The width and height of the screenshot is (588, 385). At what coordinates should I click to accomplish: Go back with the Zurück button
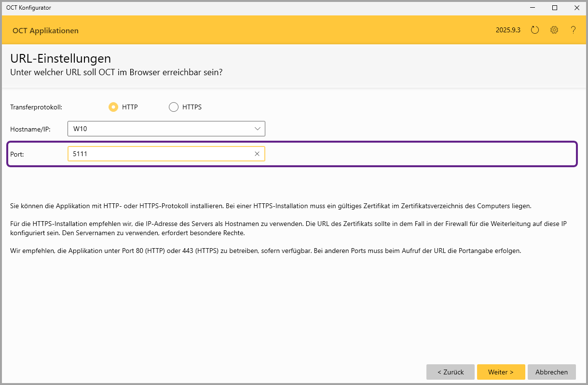pos(450,372)
